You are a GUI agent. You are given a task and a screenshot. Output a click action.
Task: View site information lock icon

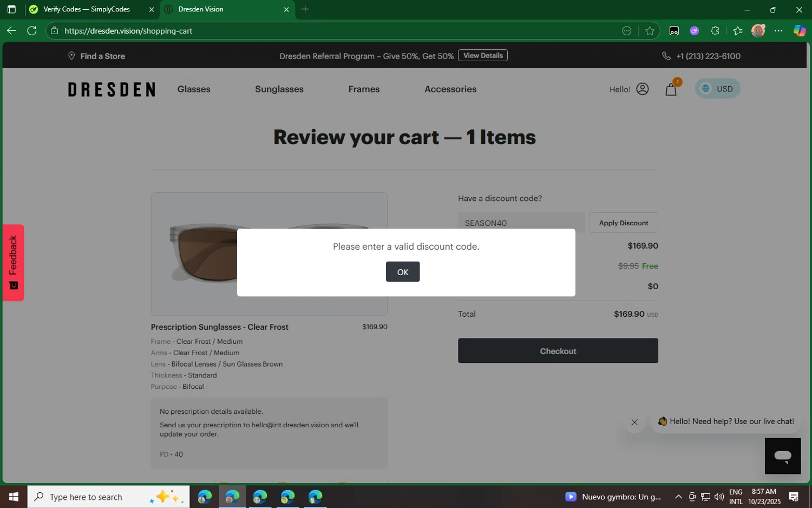point(54,31)
